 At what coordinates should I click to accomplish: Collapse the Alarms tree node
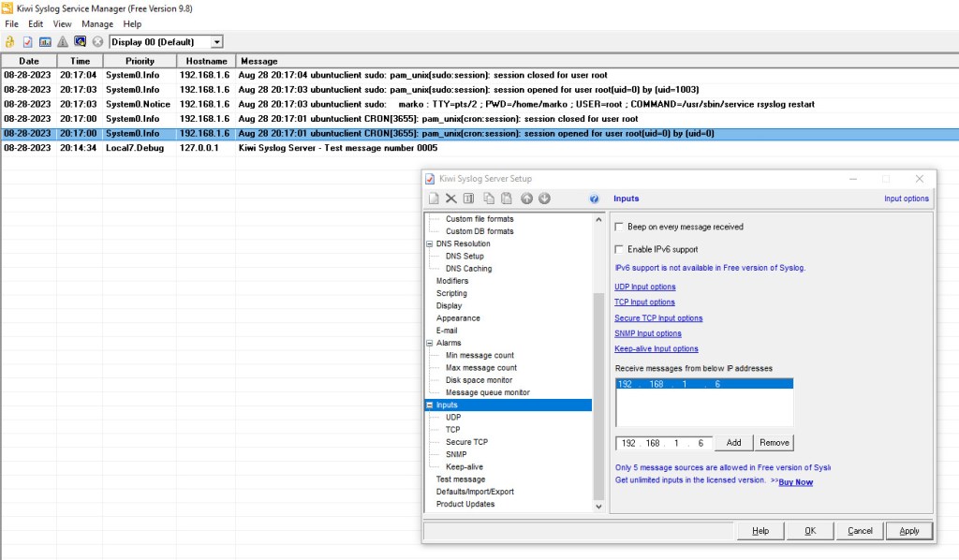(x=430, y=344)
